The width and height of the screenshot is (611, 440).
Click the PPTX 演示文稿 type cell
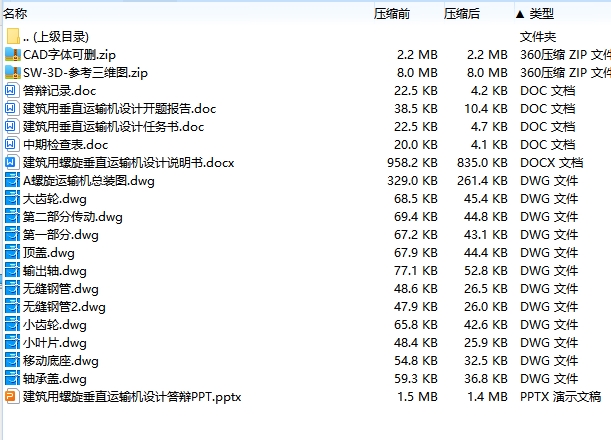pyautogui.click(x=561, y=396)
